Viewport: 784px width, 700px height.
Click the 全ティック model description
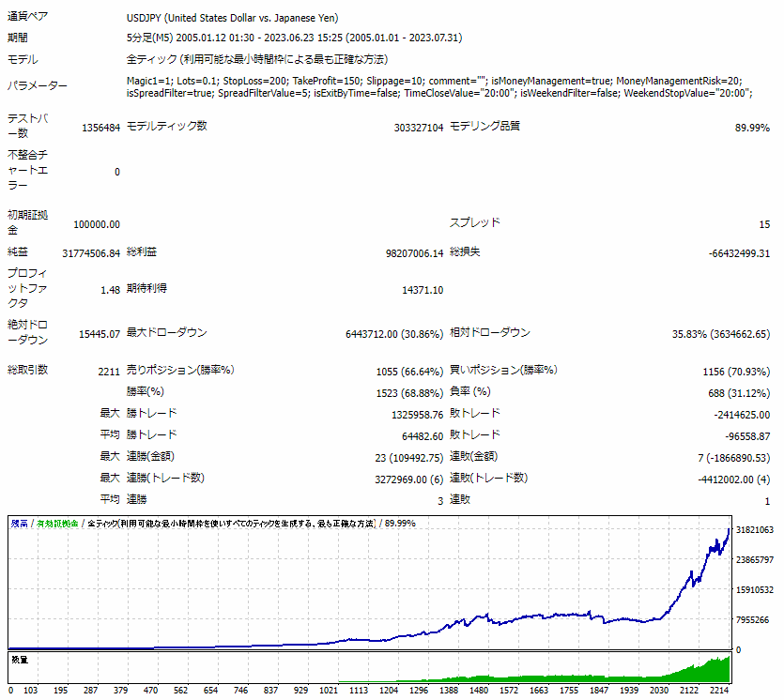(257, 59)
